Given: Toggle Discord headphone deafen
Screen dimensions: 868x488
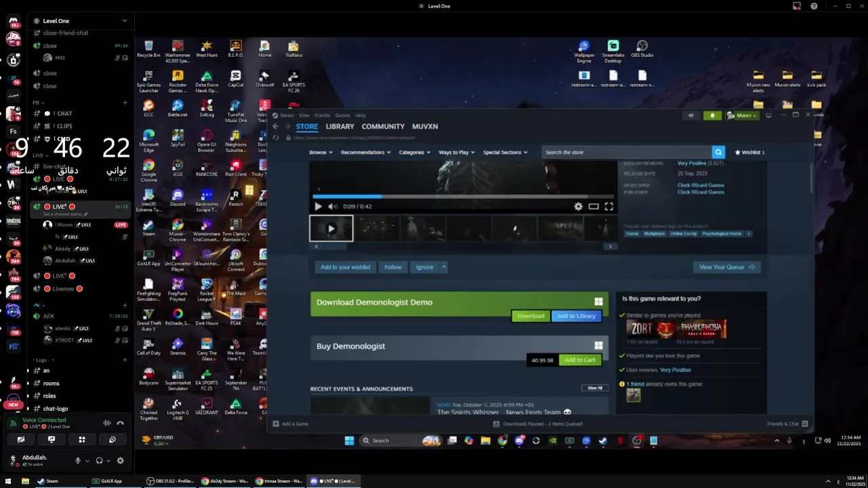Looking at the screenshot, I should click(x=99, y=460).
